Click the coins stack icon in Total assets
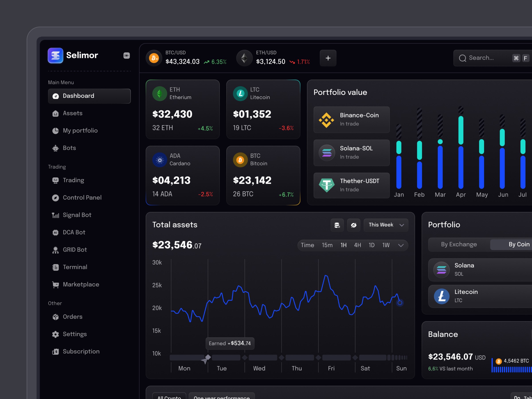Image resolution: width=532 pixels, height=399 pixels. click(x=337, y=225)
